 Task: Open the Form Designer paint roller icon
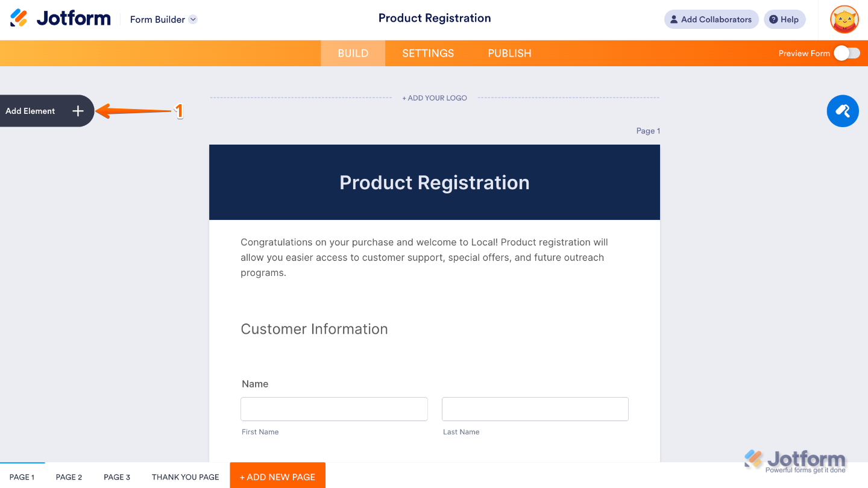(842, 111)
